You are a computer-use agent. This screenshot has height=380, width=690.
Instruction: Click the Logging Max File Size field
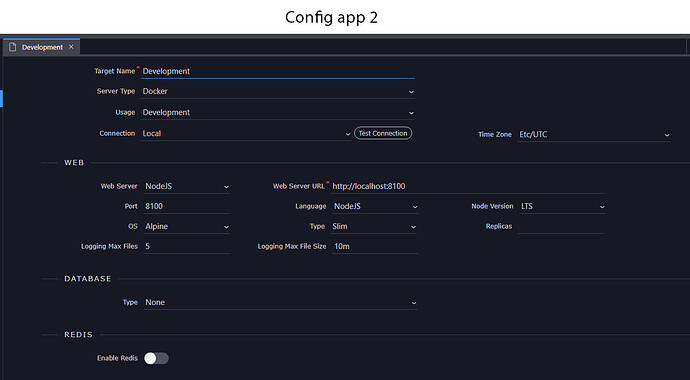tap(374, 247)
